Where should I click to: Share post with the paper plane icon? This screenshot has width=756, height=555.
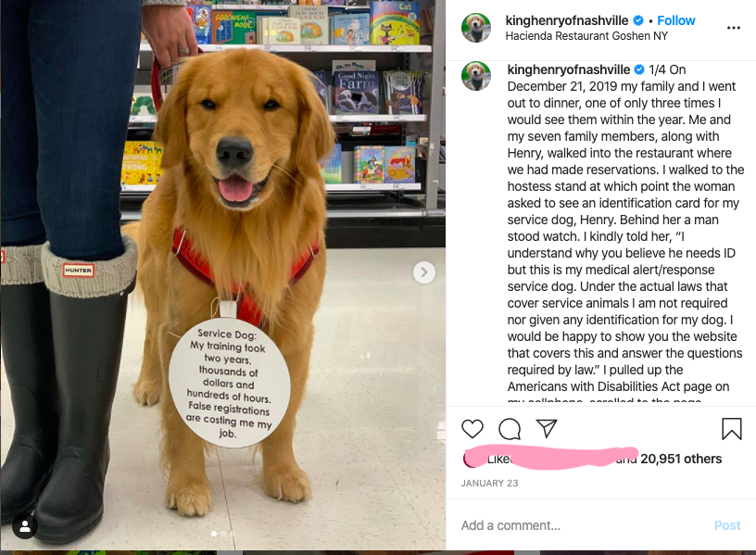coord(547,428)
